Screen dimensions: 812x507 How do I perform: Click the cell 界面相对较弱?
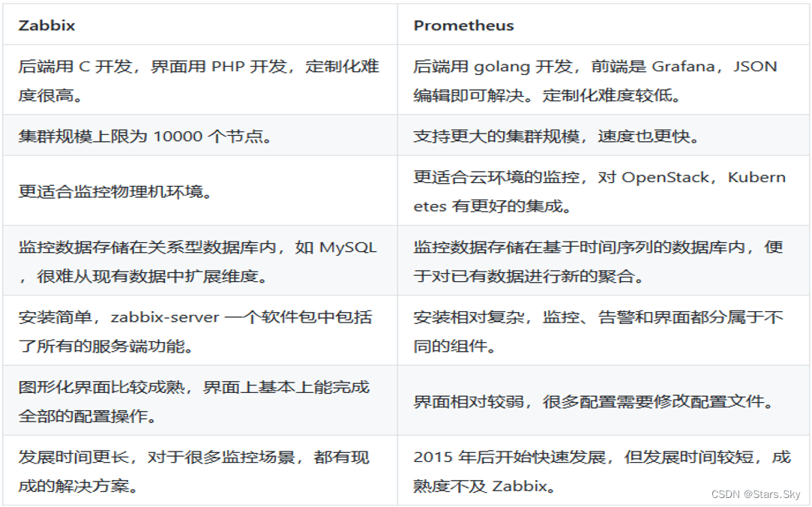click(x=604, y=400)
